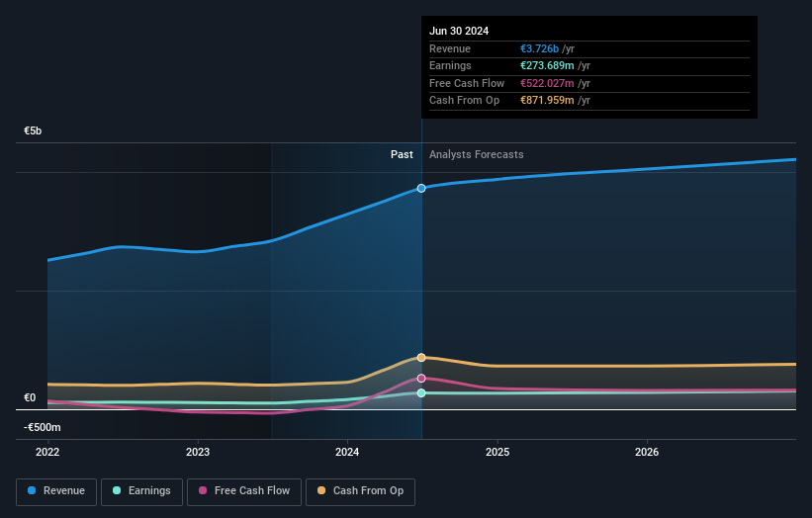Click the 2026 x-axis label

pos(647,453)
